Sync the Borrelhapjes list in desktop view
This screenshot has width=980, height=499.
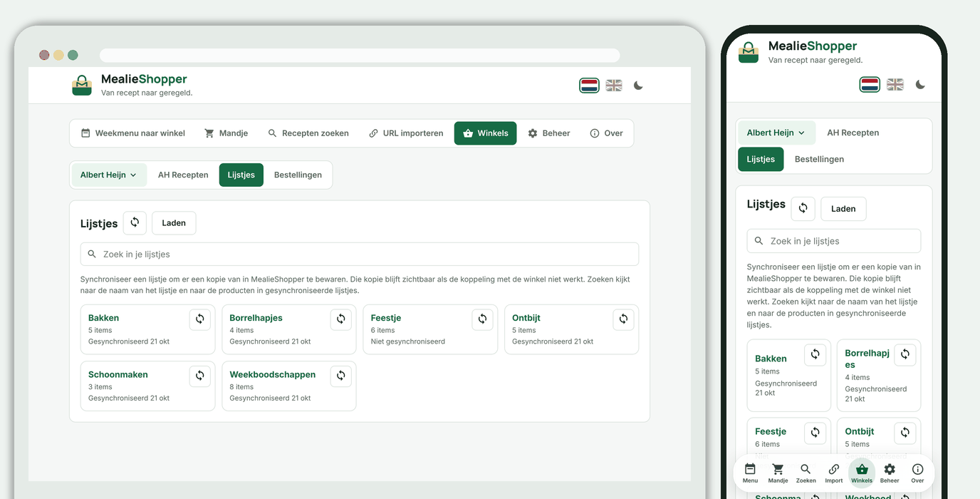tap(341, 319)
